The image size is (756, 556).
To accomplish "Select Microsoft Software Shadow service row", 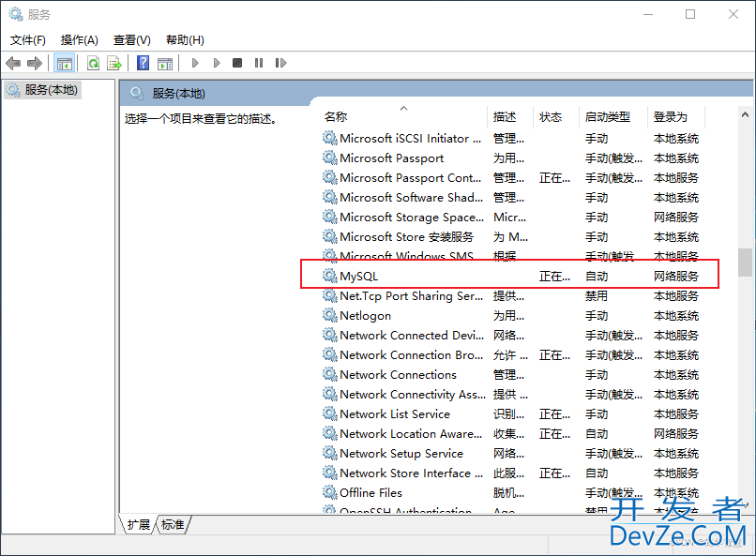I will [x=510, y=197].
